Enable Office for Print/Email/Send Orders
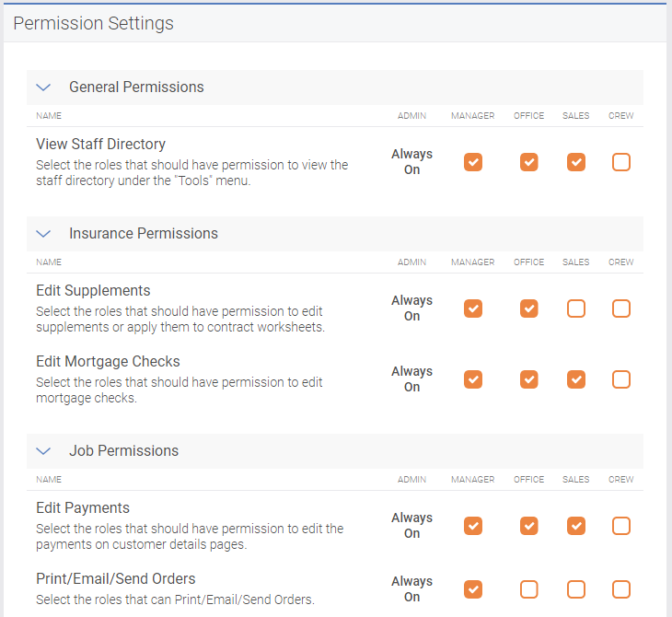Image resolution: width=672 pixels, height=617 pixels. coord(529,589)
